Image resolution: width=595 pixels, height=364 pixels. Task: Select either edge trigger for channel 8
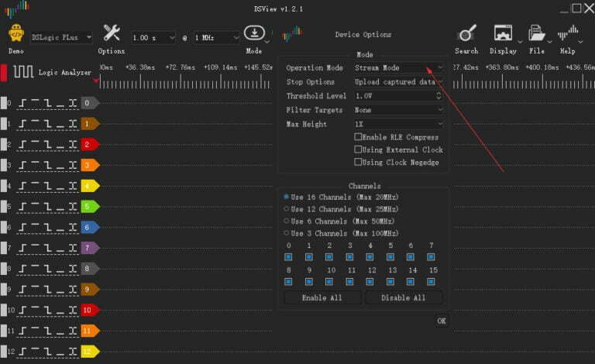73,269
